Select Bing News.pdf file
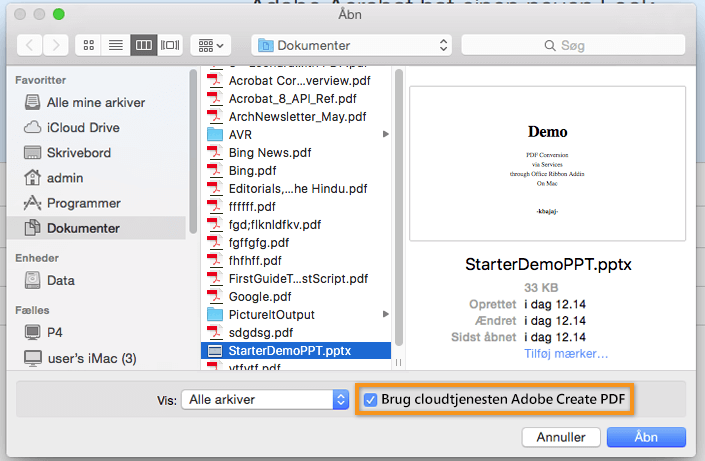Screen dimensions: 705x461 coord(296,152)
